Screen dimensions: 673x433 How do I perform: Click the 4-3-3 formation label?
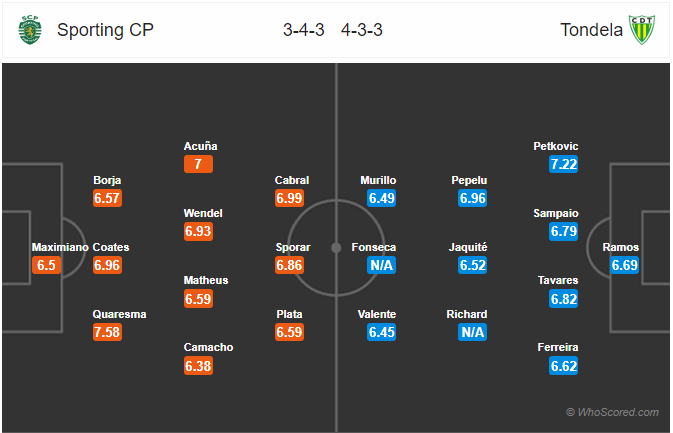coord(361,30)
